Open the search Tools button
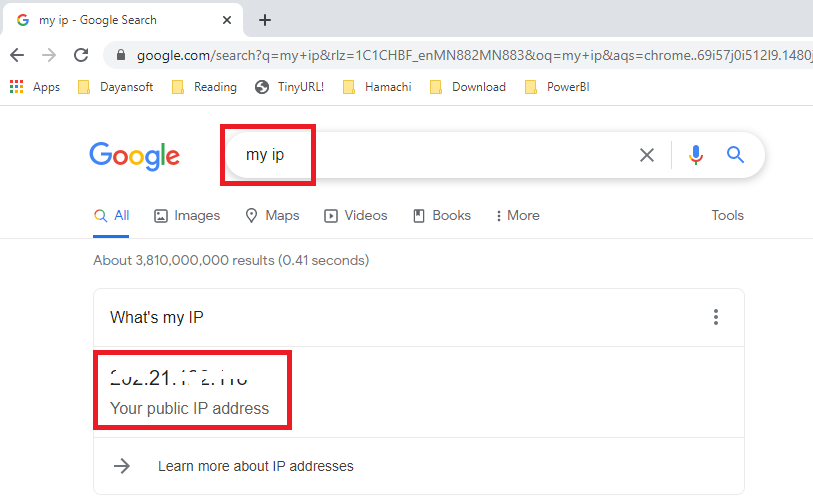The width and height of the screenshot is (813, 499). 727,216
